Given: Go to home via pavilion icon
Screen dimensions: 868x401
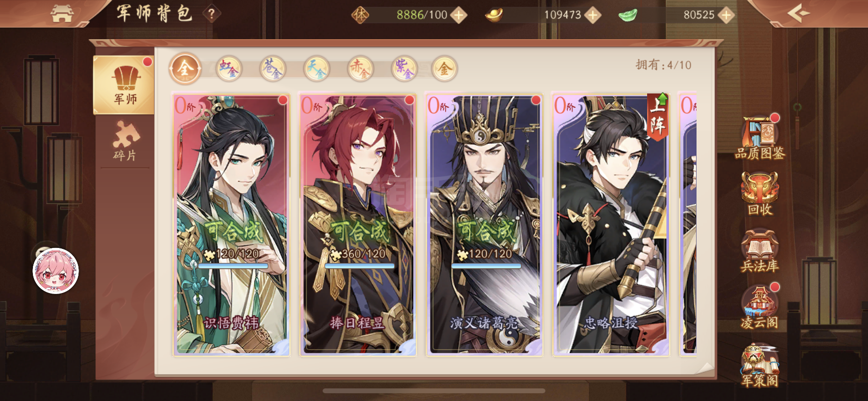Looking at the screenshot, I should point(62,14).
